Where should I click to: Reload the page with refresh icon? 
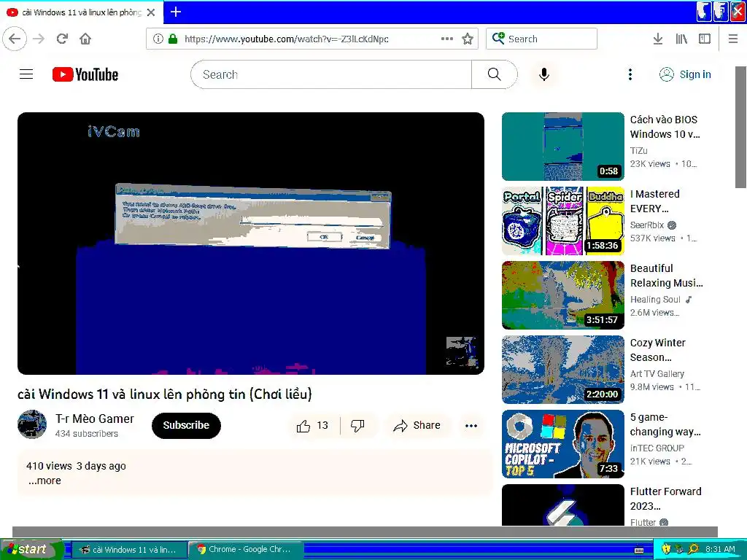point(62,39)
